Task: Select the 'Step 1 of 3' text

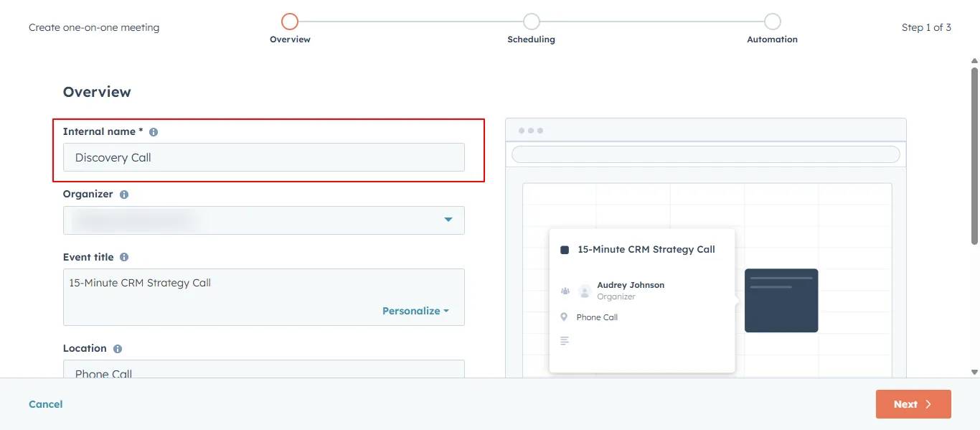Action: 926,27
